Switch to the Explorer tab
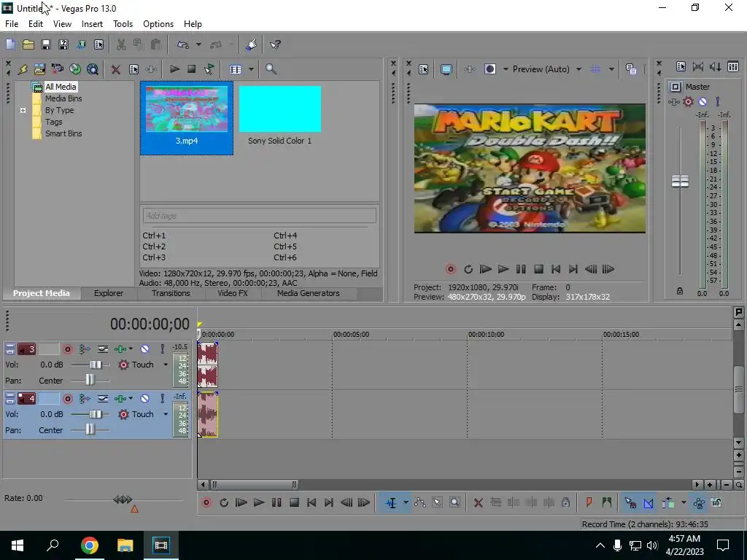Image resolution: width=747 pixels, height=560 pixels. coord(109,293)
